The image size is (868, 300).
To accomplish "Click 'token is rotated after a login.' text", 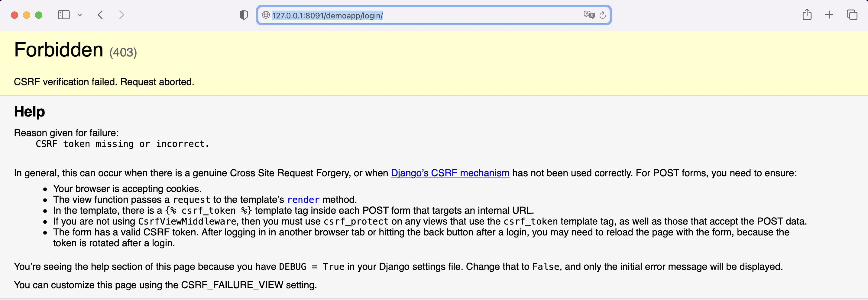I will pos(114,243).
